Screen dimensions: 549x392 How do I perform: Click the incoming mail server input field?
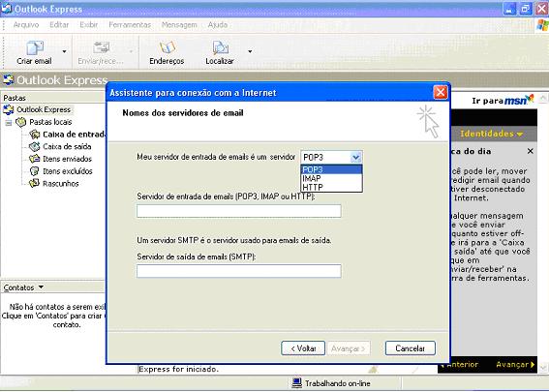tap(239, 211)
